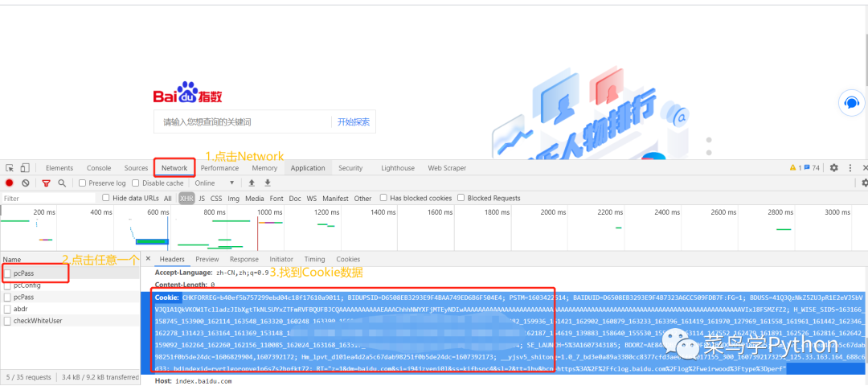Filter requests by JS
The height and width of the screenshot is (386, 868).
point(202,199)
